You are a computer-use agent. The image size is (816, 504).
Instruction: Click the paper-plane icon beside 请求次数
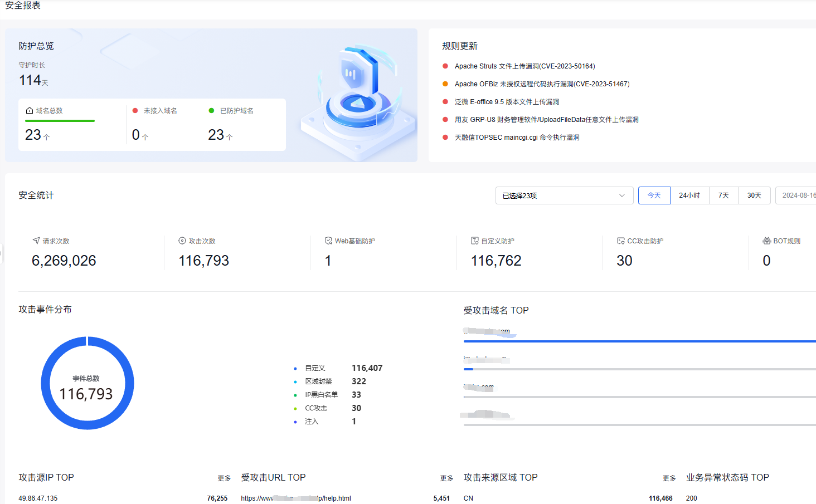[36, 241]
